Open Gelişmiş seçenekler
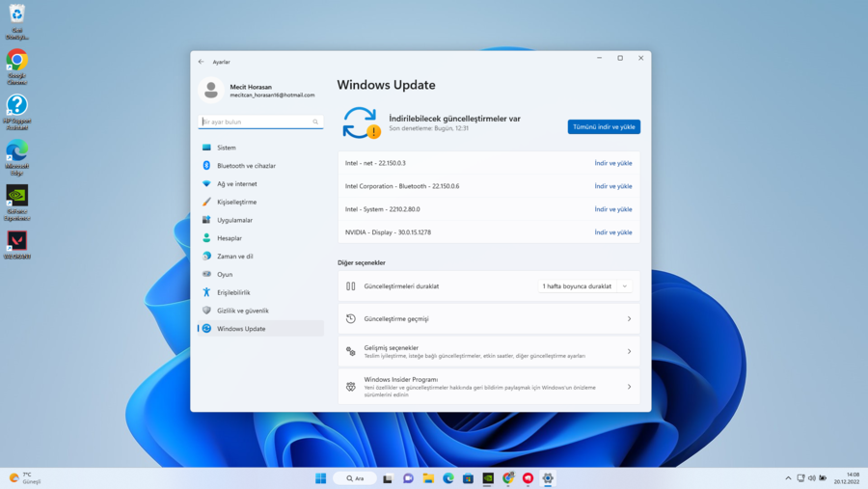Viewport: 868px width, 489px height. tap(489, 352)
